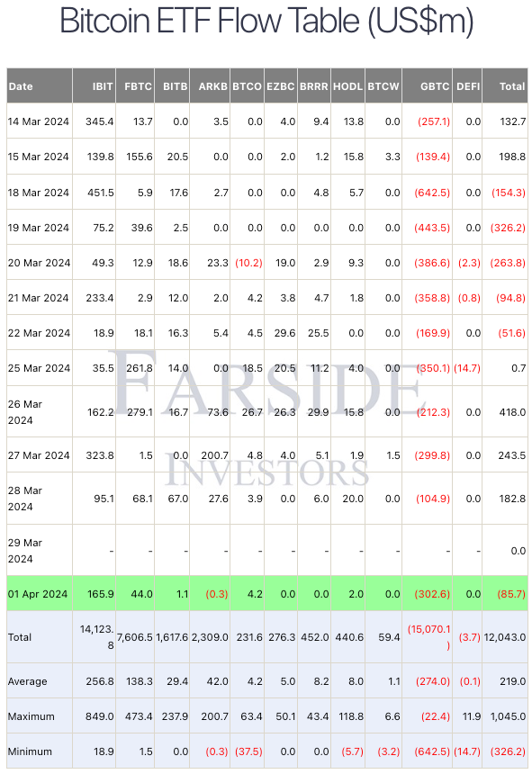Image resolution: width=532 pixels, height=774 pixels.
Task: Click the DEFI column header
Action: [467, 85]
